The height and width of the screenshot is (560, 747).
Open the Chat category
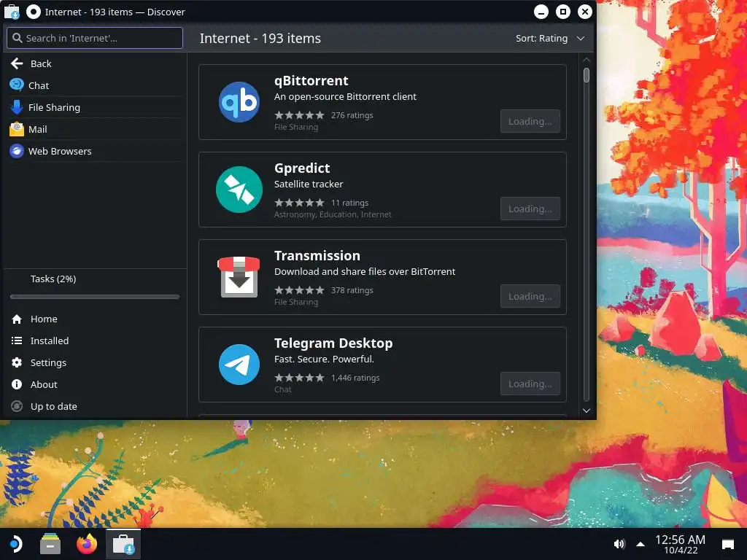95,85
